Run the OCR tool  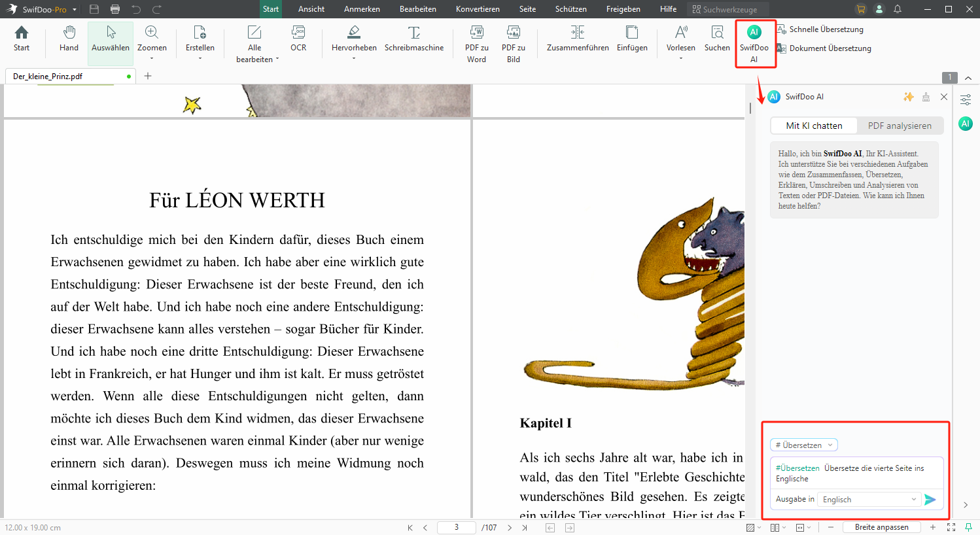[298, 39]
